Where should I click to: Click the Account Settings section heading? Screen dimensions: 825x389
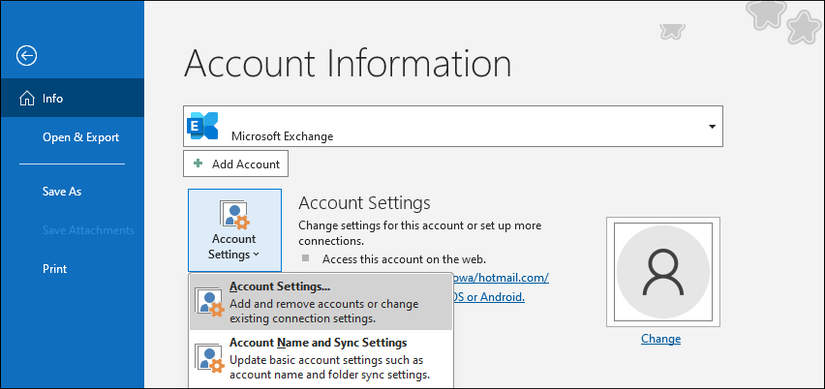pos(364,203)
